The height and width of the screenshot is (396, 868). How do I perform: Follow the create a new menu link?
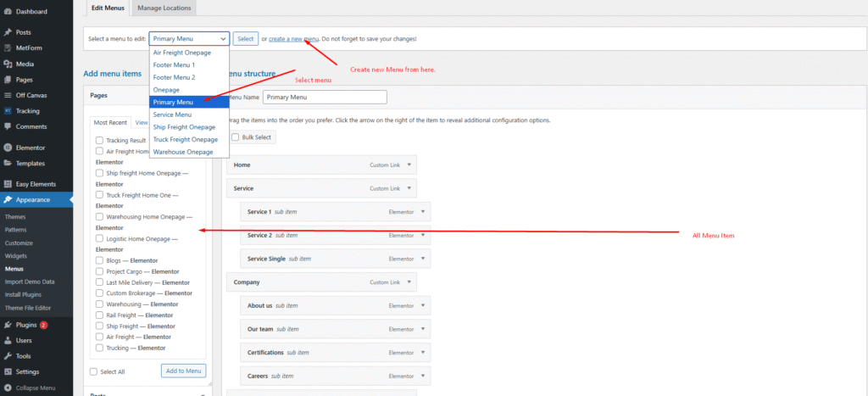[x=294, y=39]
